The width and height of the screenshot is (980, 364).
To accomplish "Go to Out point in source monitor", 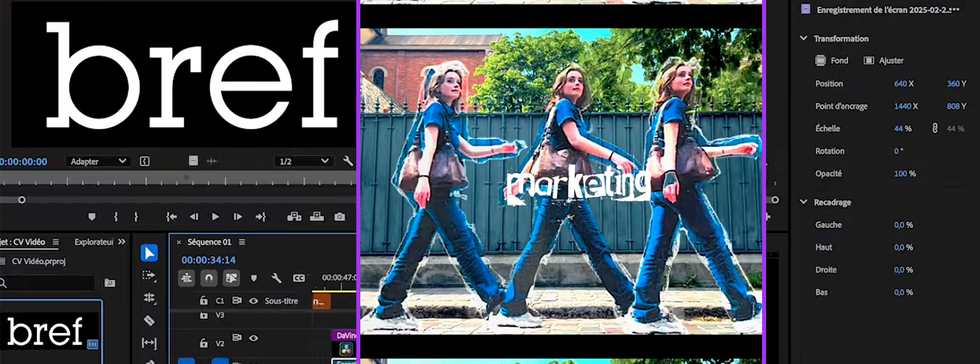I will coord(261,217).
